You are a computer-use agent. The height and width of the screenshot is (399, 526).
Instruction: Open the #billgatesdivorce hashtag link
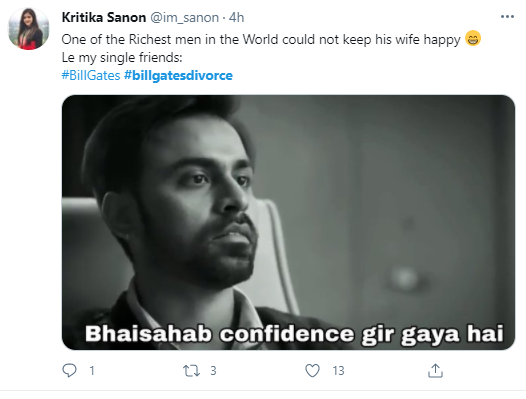[178, 76]
